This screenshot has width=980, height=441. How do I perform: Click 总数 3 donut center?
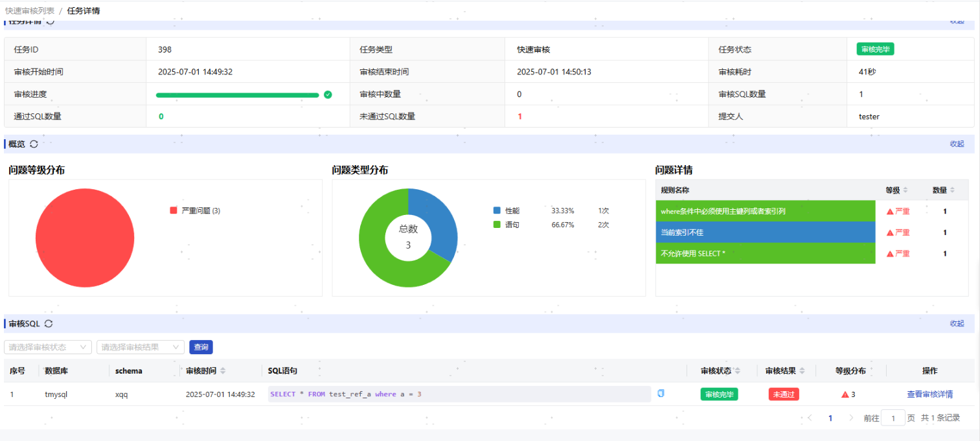[x=408, y=237]
